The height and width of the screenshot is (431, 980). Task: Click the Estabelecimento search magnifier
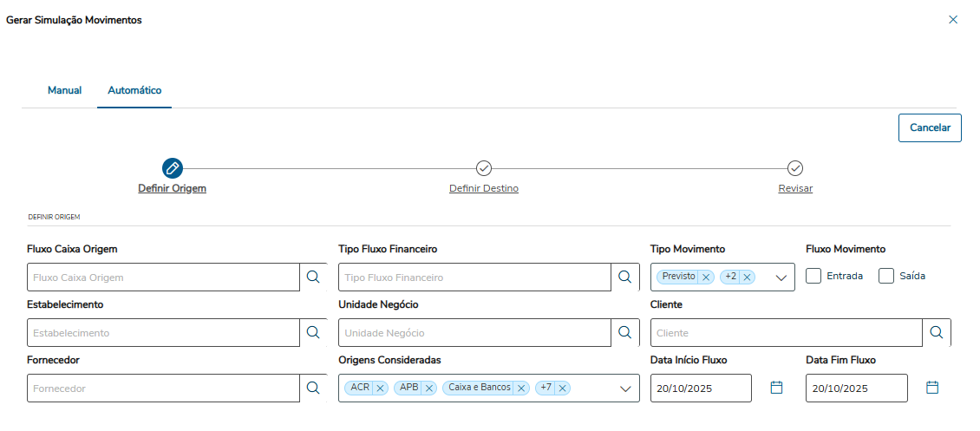(x=313, y=333)
